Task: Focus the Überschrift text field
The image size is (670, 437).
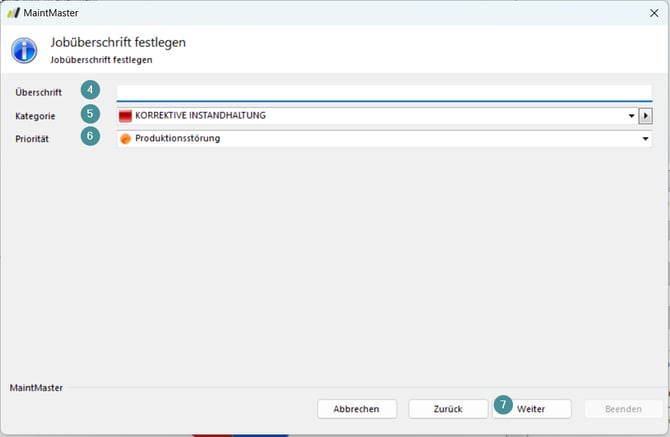Action: pos(384,93)
